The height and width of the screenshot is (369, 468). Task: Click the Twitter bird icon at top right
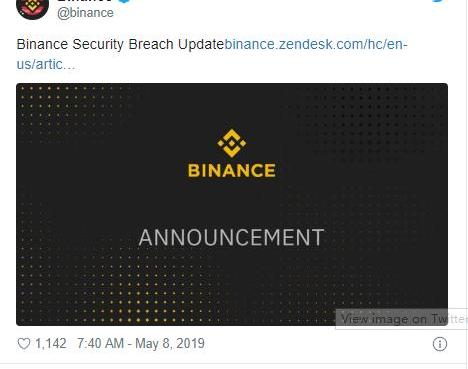pos(440,1)
